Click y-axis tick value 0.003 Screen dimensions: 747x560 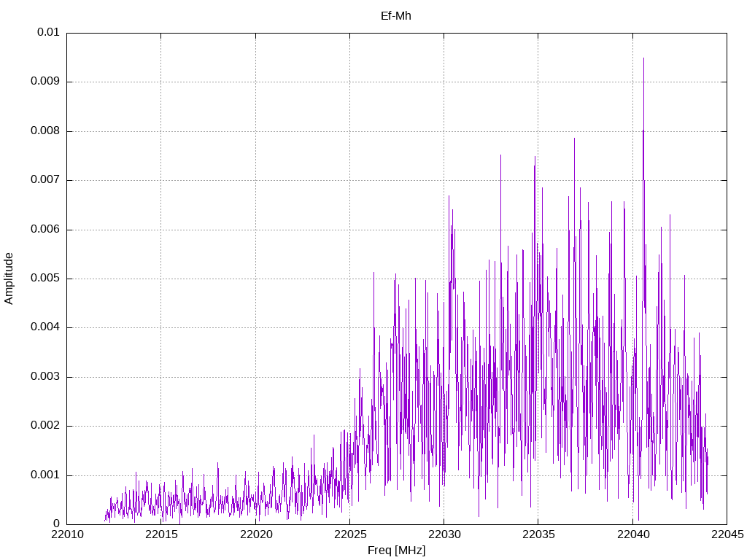pyautogui.click(x=45, y=377)
